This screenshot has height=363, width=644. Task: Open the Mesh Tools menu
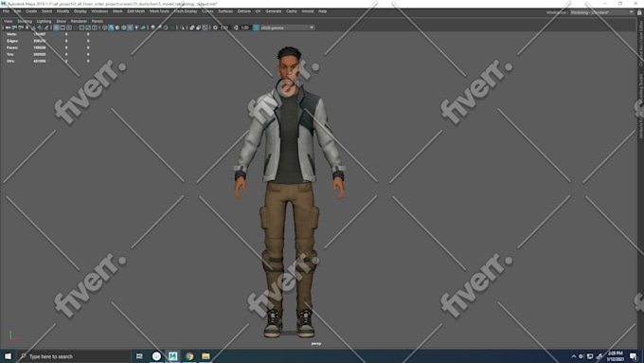[159, 11]
